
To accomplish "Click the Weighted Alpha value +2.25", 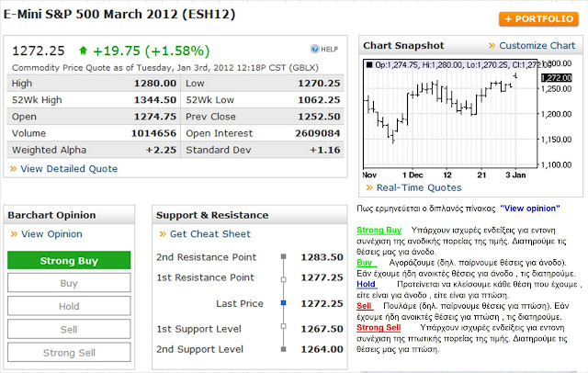I will pyautogui.click(x=161, y=150).
